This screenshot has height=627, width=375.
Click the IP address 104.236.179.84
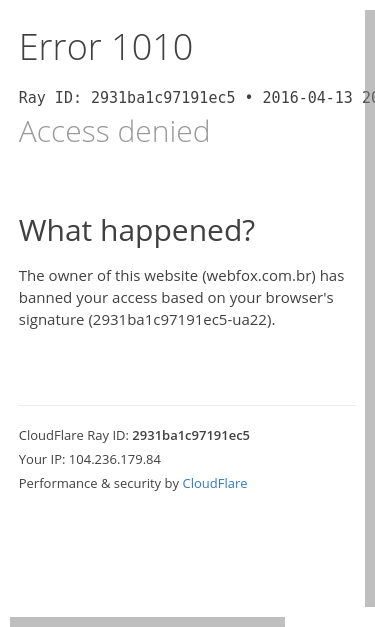[x=115, y=459]
